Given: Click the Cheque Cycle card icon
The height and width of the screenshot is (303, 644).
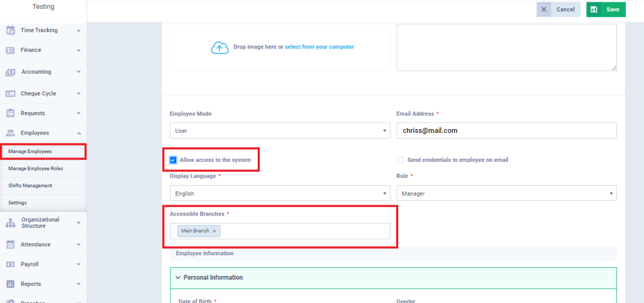Looking at the screenshot, I should [x=10, y=94].
